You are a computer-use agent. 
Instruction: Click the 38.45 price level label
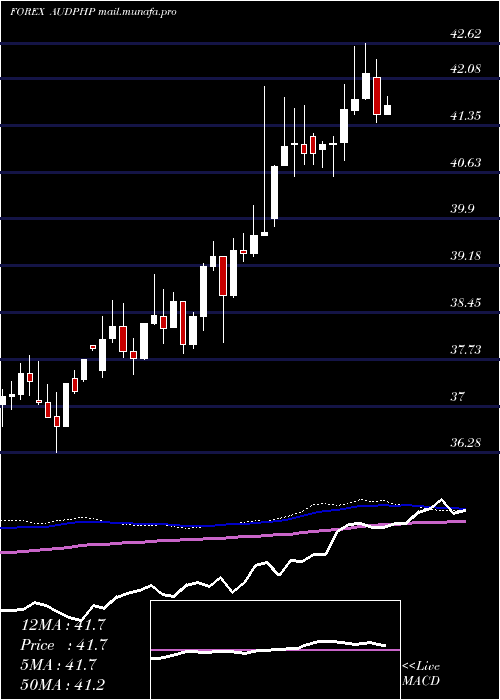click(x=466, y=303)
